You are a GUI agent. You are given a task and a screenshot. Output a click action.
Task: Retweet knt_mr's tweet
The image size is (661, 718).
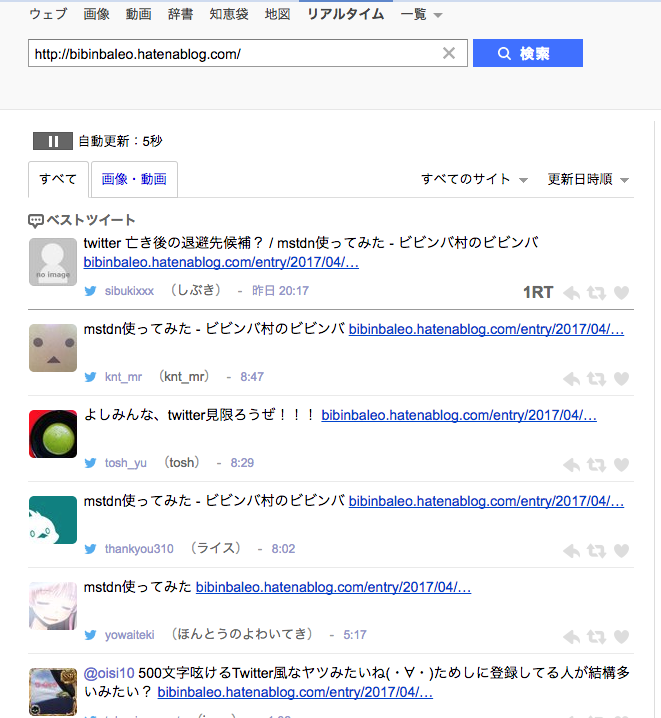596,379
